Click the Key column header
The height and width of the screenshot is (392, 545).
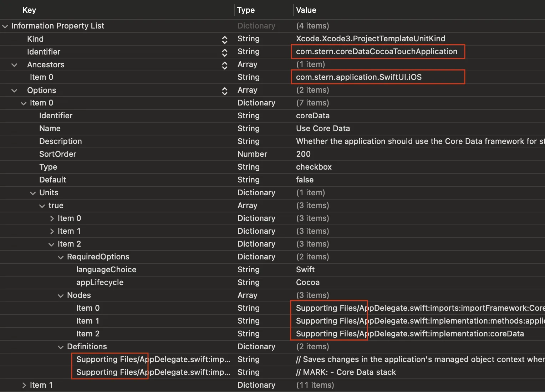pos(29,10)
